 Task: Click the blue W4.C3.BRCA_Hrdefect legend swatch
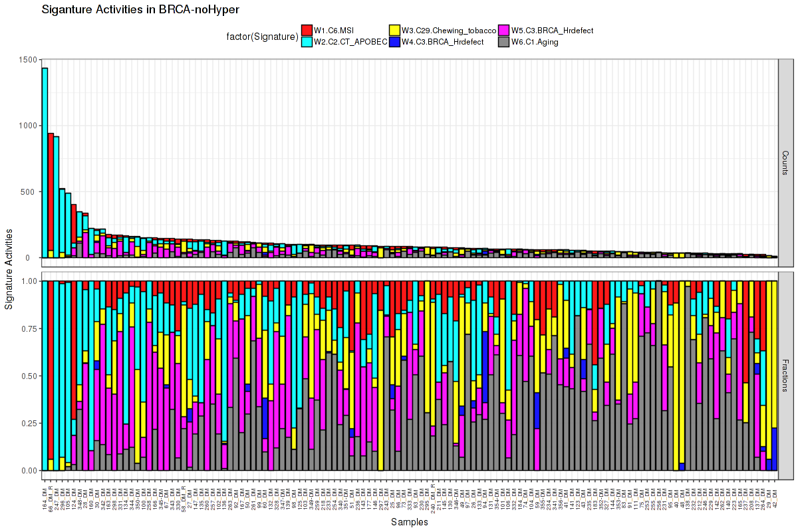(394, 41)
